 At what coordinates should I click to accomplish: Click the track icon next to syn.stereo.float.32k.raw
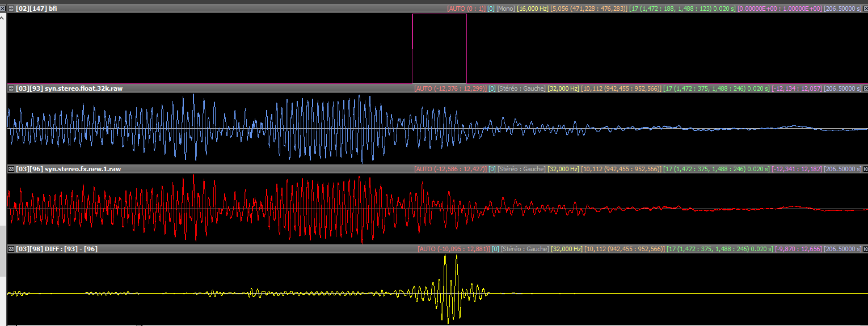[11, 88]
